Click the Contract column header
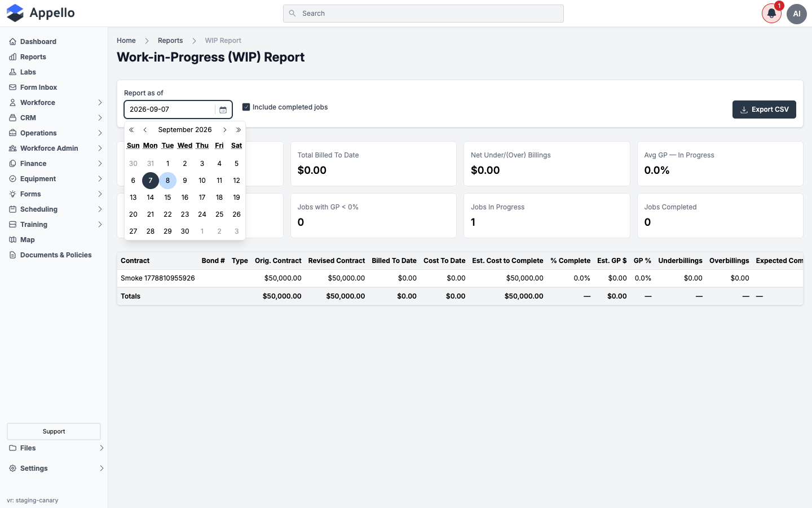Image resolution: width=812 pixels, height=508 pixels. 135,261
